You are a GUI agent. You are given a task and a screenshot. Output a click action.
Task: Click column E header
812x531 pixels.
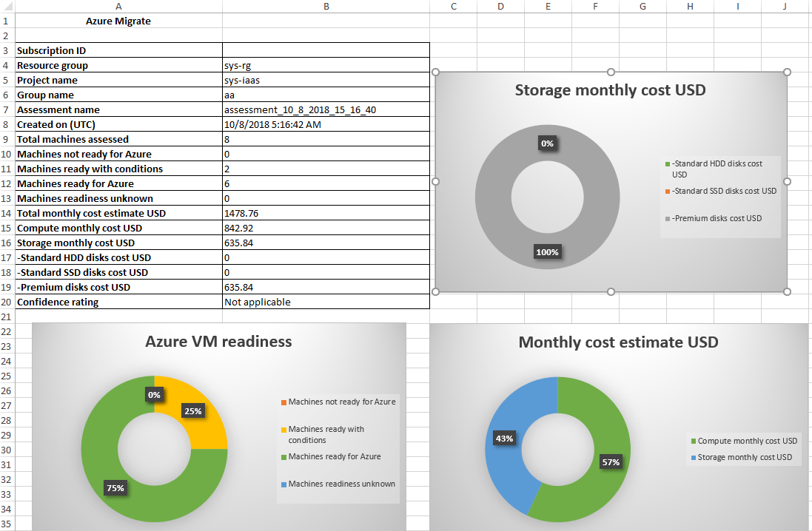548,6
